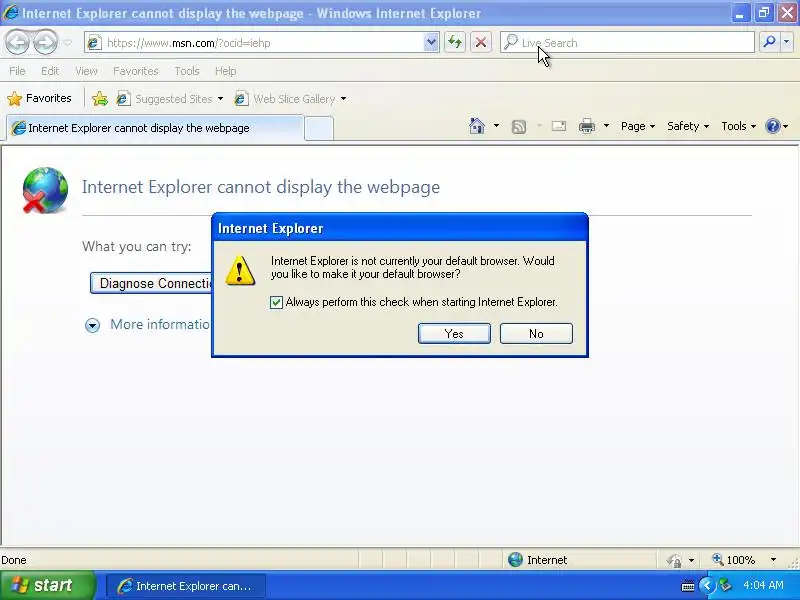The image size is (800, 600).
Task: Open Suggested Sites link in favorites bar
Action: [x=164, y=98]
